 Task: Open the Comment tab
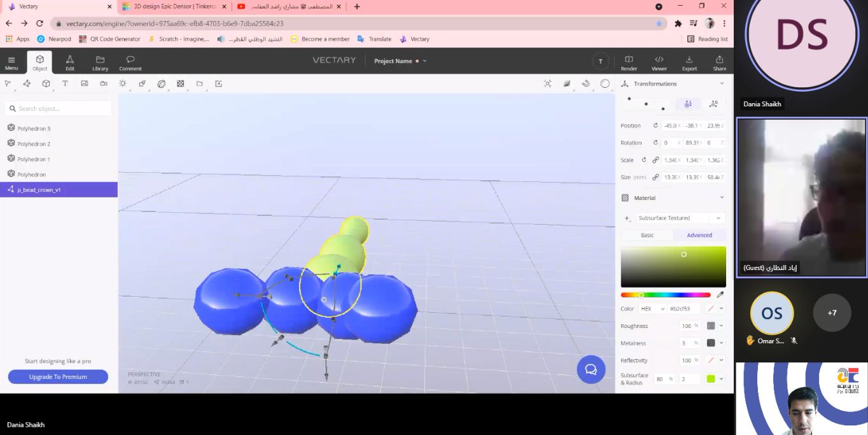pyautogui.click(x=130, y=62)
